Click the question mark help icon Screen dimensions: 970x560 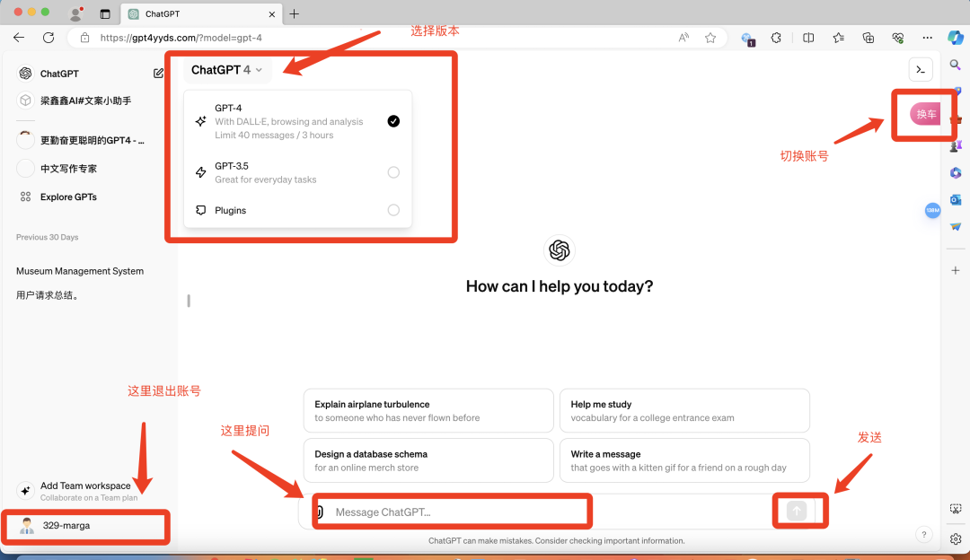click(x=923, y=535)
